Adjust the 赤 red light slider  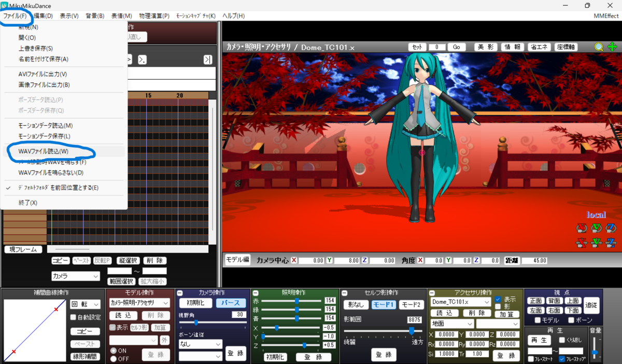click(x=296, y=300)
